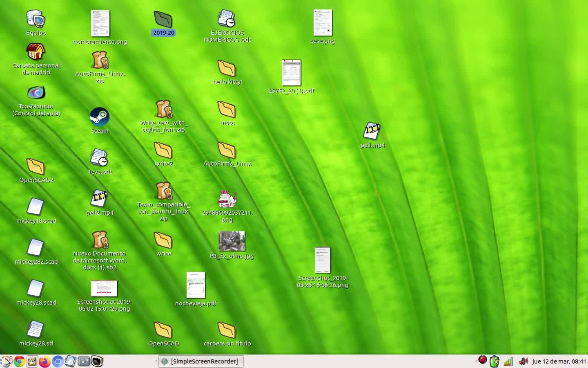Switch to the SimpleScreenRecorder taskbar window
Image resolution: width=588 pixels, height=368 pixels.
click(201, 361)
